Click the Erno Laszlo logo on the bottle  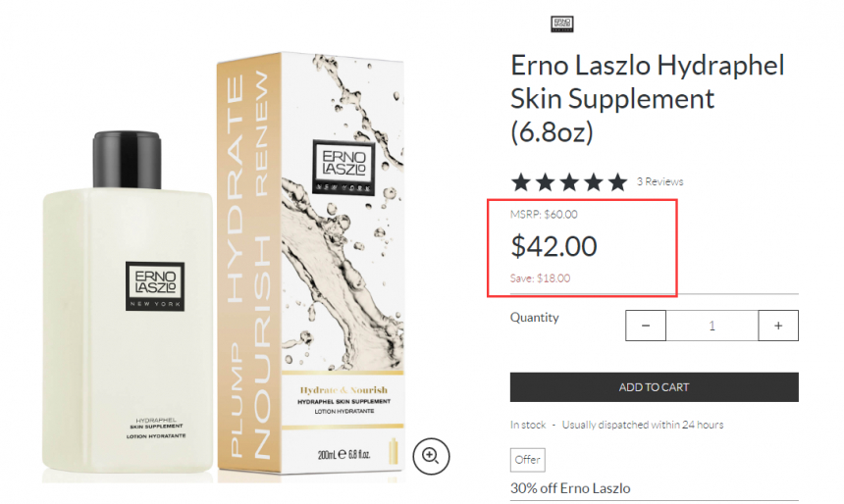pyautogui.click(x=155, y=286)
